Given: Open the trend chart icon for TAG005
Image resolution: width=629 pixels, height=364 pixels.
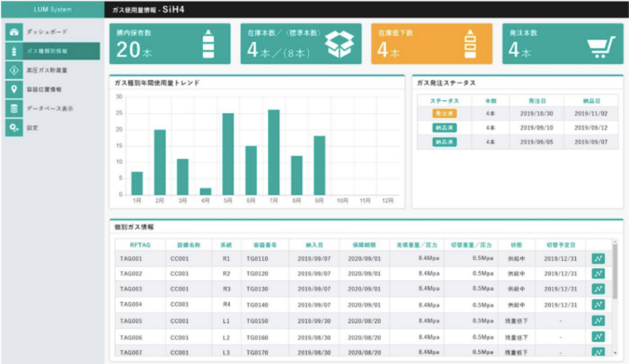Looking at the screenshot, I should click(x=598, y=320).
